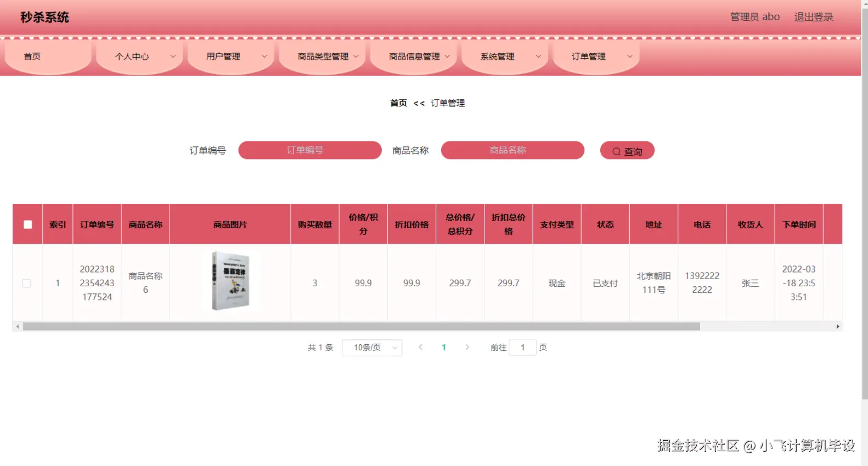Toggle the select-all header checkbox

(28, 224)
